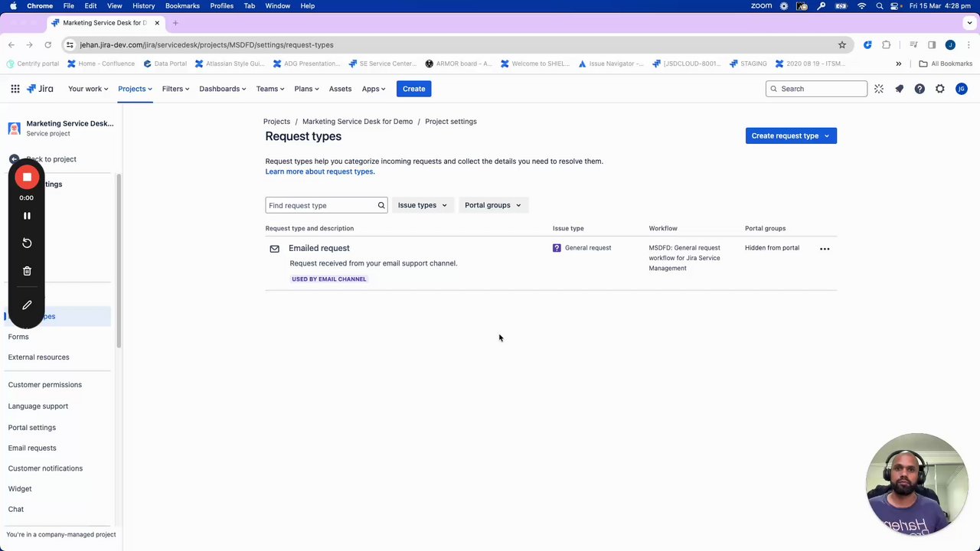
Task: Restart the recording with the circular arrow
Action: [27, 243]
